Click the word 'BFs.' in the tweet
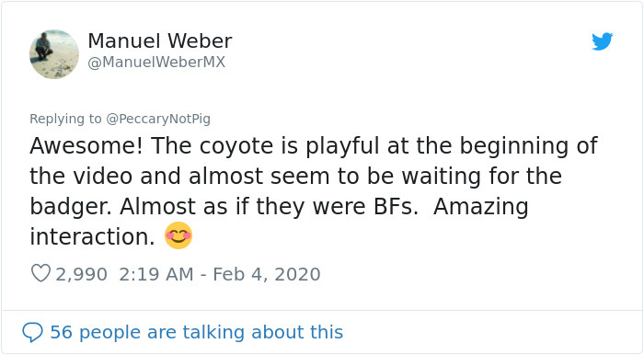Screen dimensions: 644x355 click(396, 206)
